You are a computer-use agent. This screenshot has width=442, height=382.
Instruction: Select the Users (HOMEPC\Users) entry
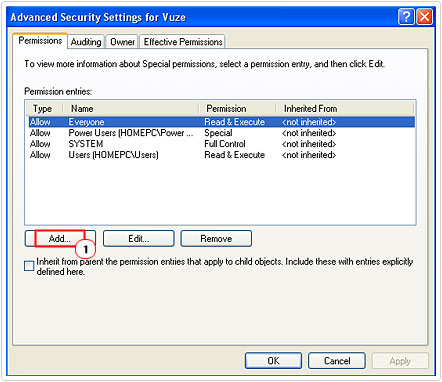222,155
